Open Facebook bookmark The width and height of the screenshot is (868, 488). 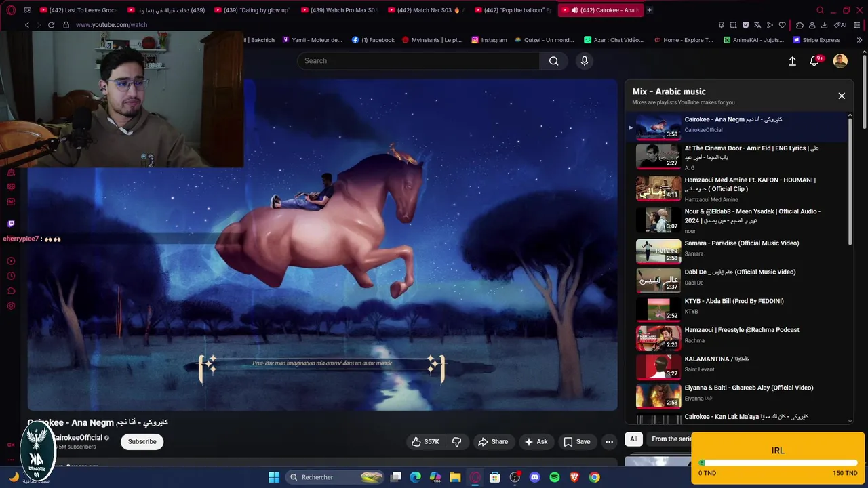tap(373, 40)
